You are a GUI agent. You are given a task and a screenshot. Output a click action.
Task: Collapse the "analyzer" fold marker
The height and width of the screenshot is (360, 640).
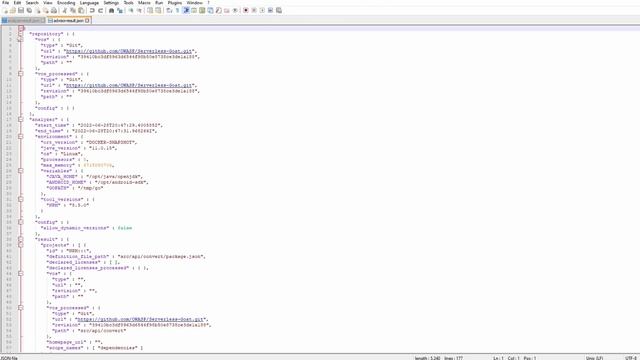tap(20, 120)
